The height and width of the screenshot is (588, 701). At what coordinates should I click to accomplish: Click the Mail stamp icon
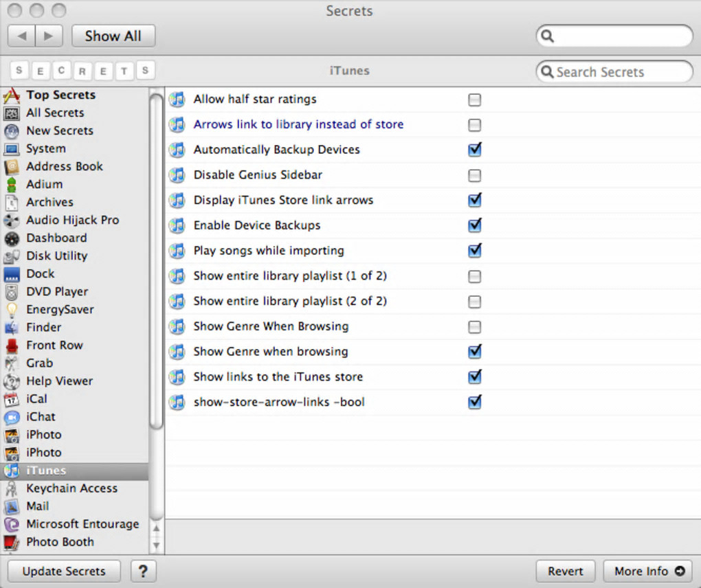[x=12, y=506]
